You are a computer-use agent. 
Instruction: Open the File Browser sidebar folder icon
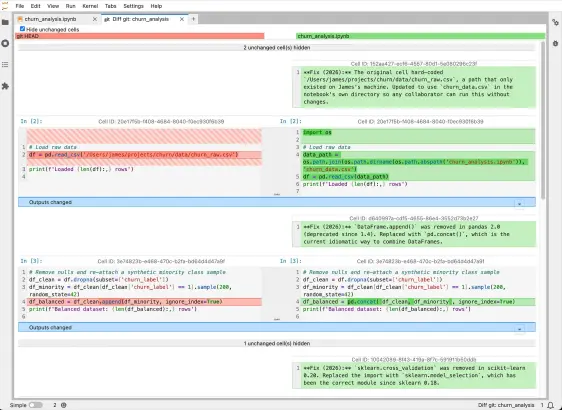point(5,22)
